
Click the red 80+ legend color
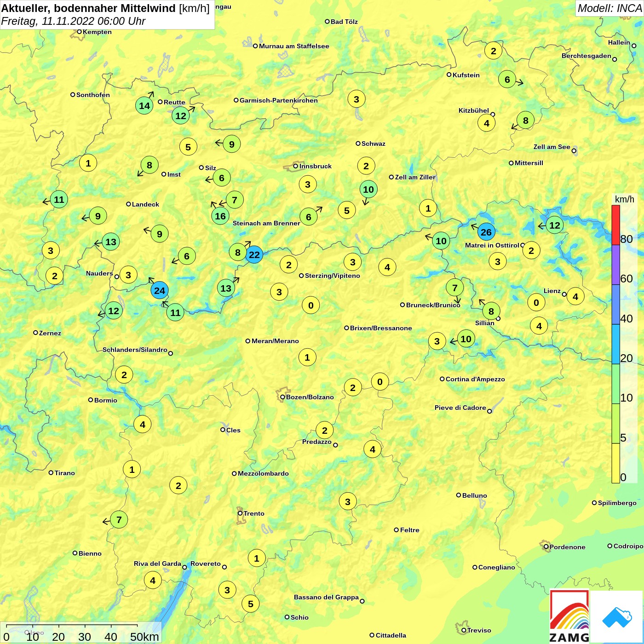tap(615, 225)
